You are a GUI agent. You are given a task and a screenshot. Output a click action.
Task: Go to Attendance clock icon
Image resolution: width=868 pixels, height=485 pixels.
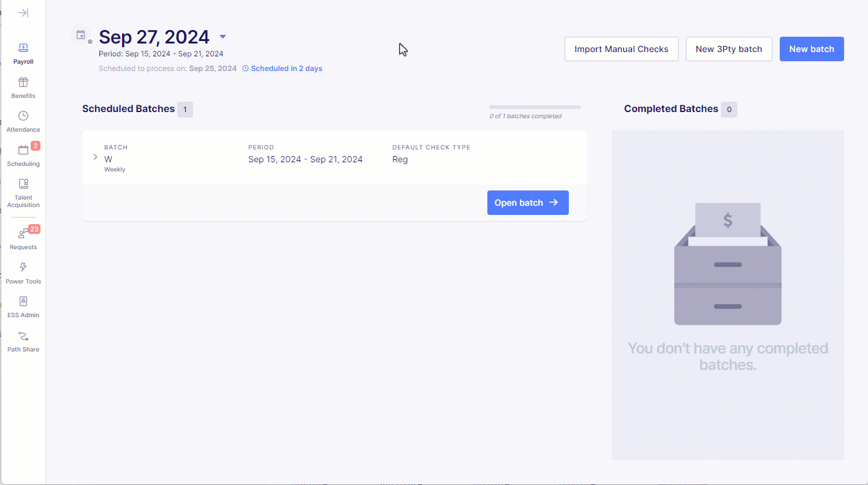coord(23,116)
